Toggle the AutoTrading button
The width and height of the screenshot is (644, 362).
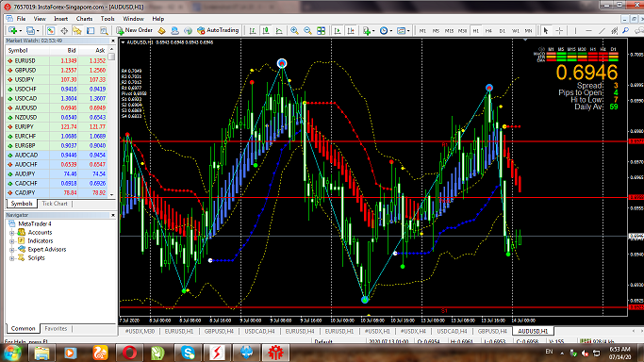[x=218, y=30]
